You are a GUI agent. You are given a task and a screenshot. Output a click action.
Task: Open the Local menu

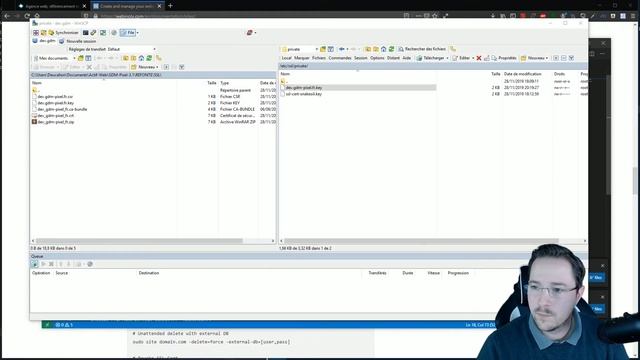coord(287,58)
